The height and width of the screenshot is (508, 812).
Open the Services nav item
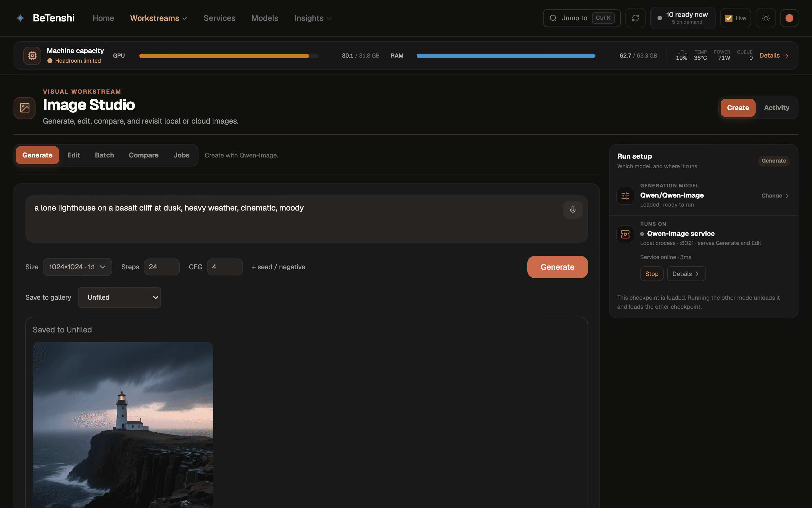pos(219,18)
